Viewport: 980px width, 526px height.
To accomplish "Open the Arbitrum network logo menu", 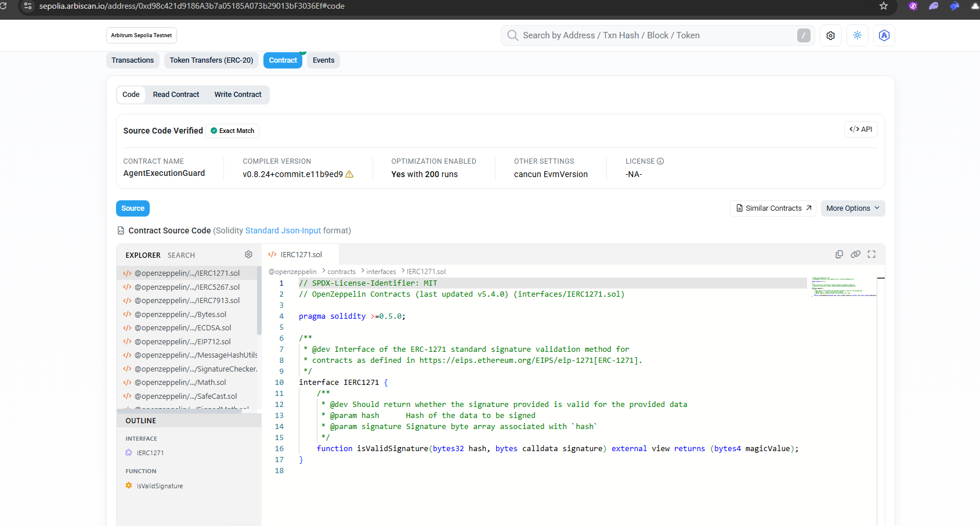I will [884, 35].
